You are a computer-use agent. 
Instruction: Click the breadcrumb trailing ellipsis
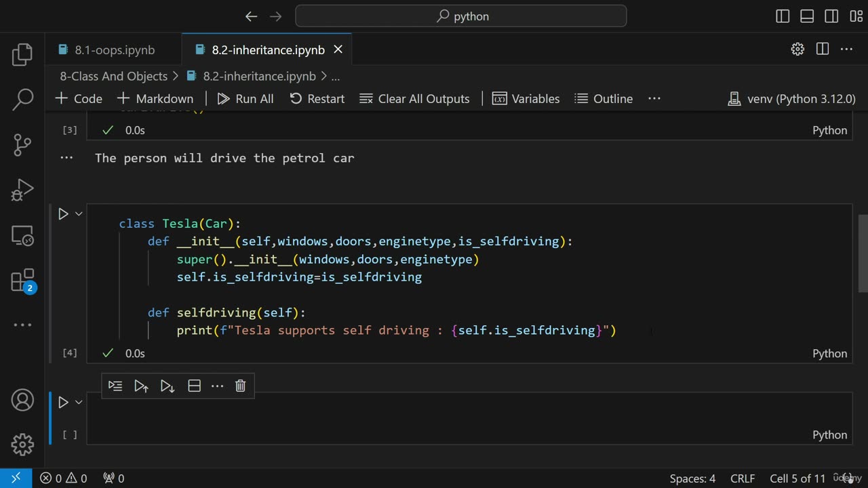point(336,77)
